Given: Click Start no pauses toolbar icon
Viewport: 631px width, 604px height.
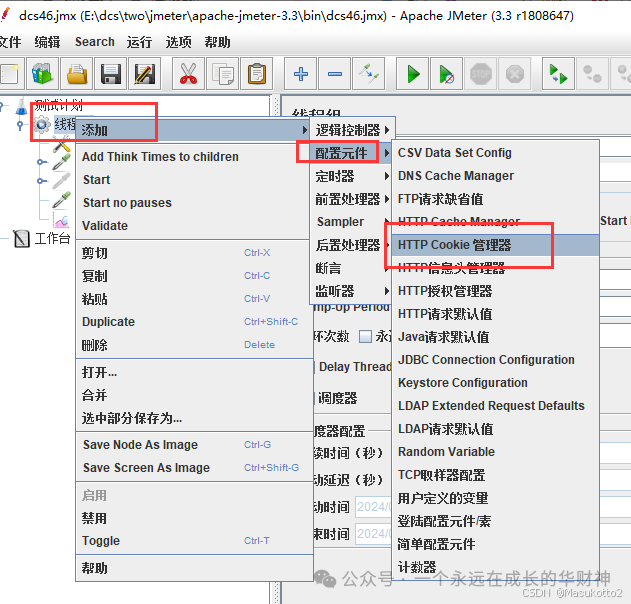Looking at the screenshot, I should tap(446, 74).
